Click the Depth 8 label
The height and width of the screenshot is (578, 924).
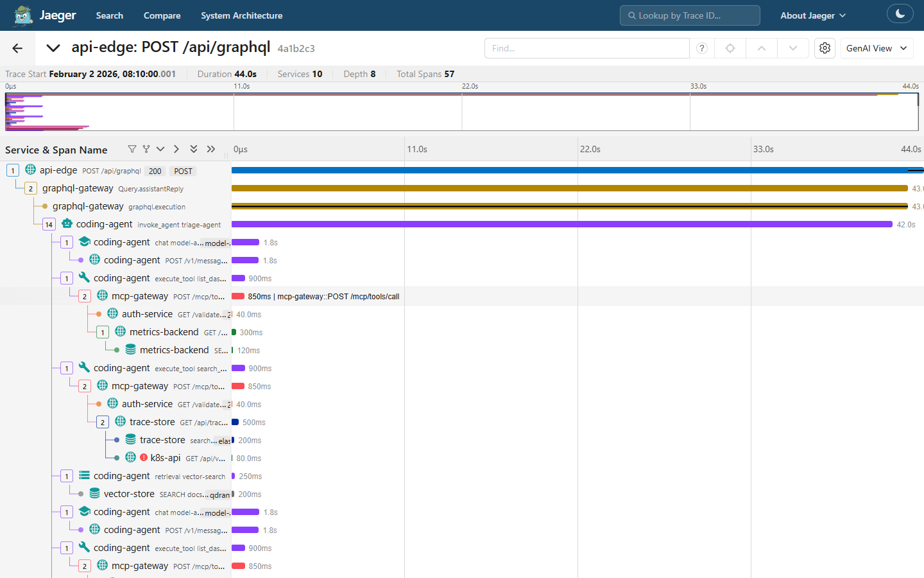click(359, 74)
